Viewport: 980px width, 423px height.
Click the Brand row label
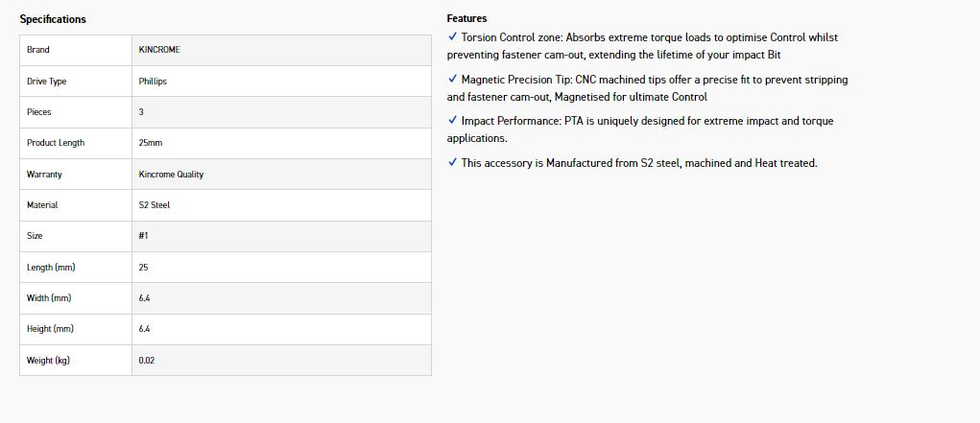(x=38, y=50)
